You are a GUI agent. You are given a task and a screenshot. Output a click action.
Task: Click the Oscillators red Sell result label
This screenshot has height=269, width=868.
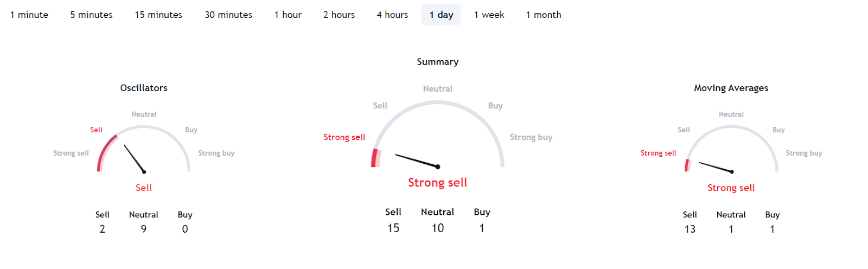(144, 188)
